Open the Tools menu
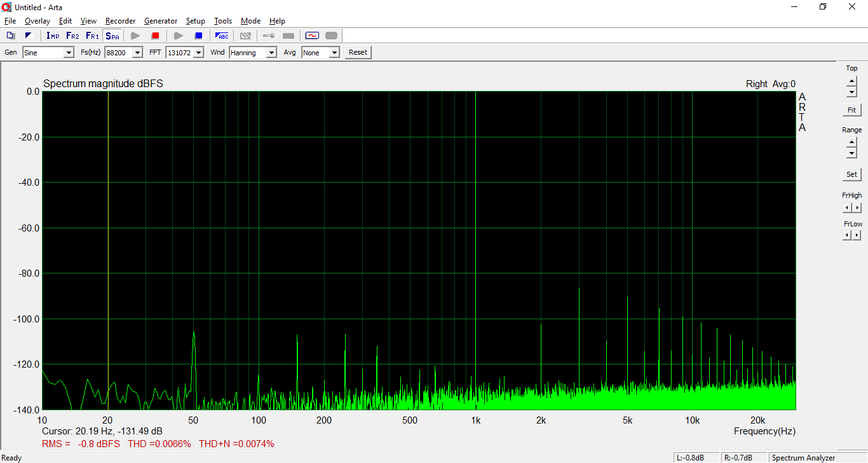 click(x=223, y=21)
